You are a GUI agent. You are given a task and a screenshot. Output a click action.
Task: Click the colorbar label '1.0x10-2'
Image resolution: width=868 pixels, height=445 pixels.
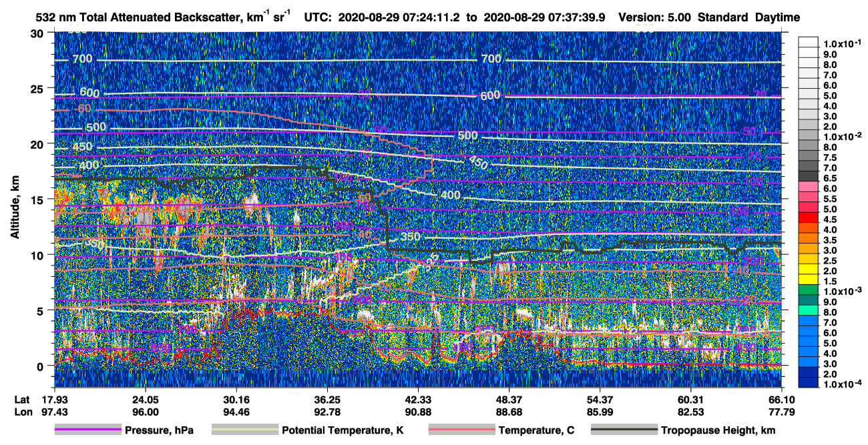tap(842, 137)
